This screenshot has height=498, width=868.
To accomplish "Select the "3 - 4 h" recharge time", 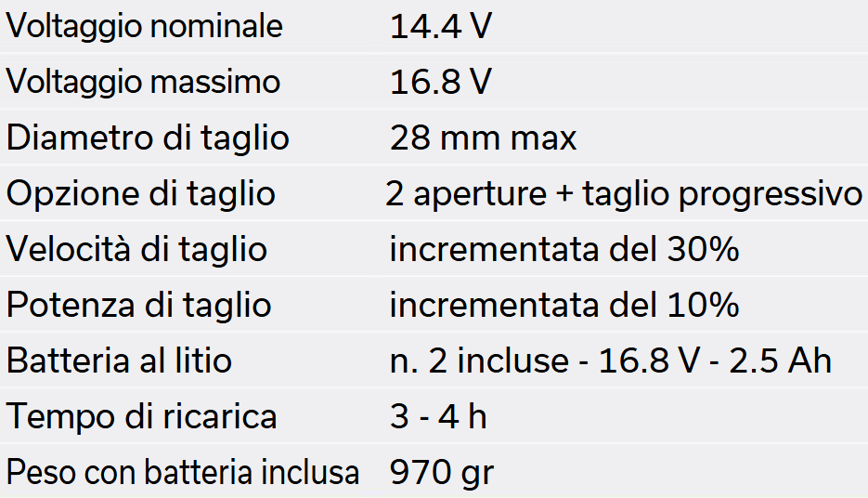I will click(x=438, y=416).
